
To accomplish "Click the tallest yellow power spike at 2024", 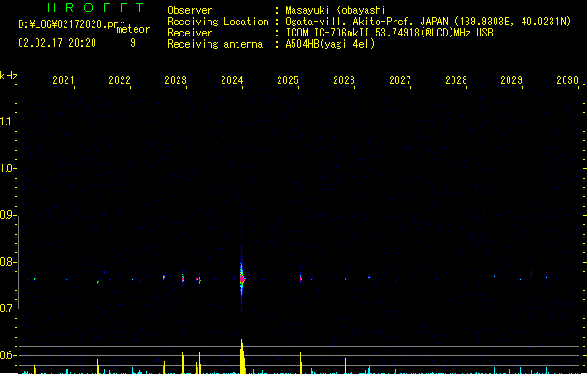I will coord(242,356).
